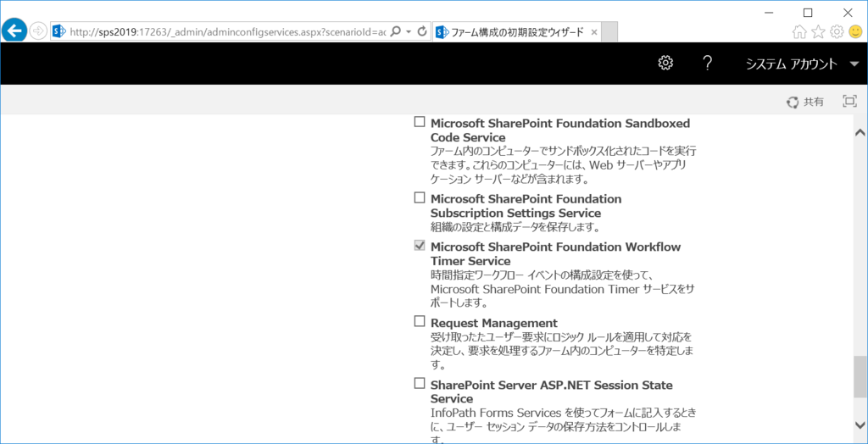Viewport: 868px width, 444px height.
Task: Open SharePoint help question mark
Action: tap(706, 63)
